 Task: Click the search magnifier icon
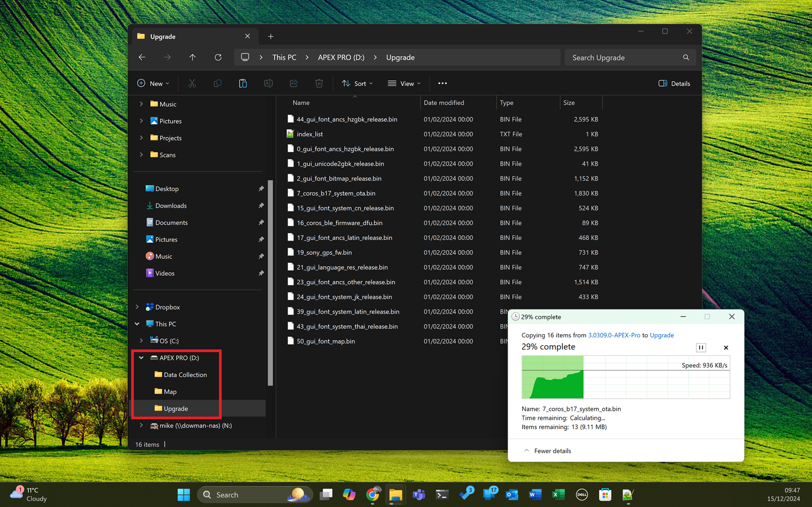[x=686, y=58]
